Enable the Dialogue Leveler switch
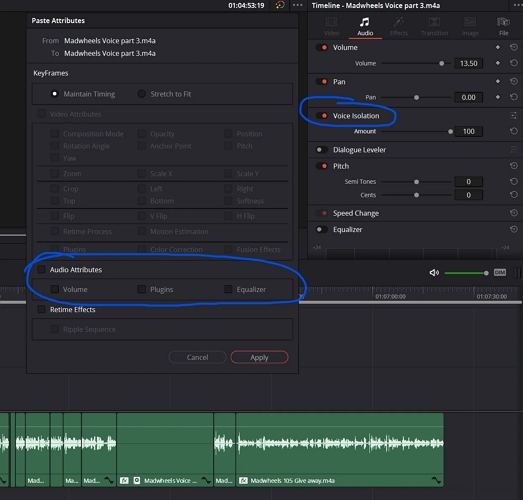 322,150
